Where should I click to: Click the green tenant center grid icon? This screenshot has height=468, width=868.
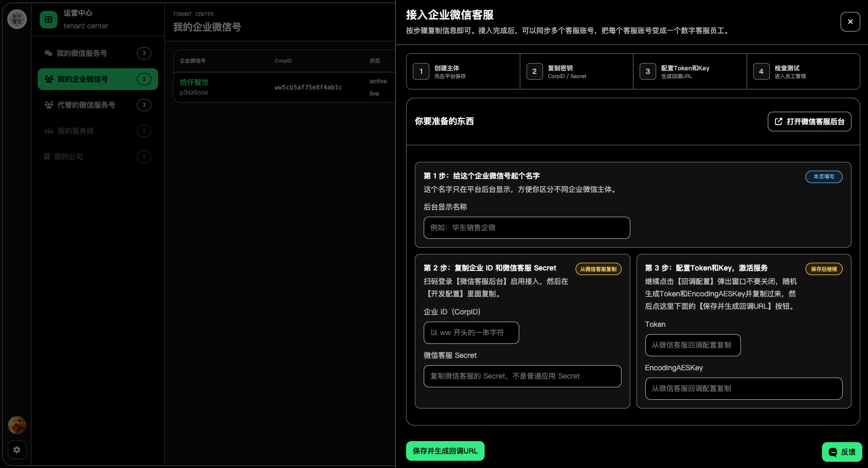(x=49, y=20)
